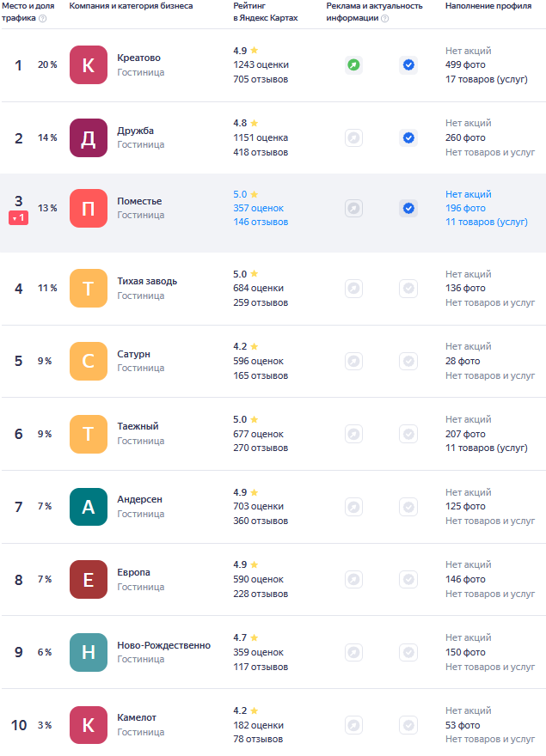Click gray verification badge for Сатурн
This screenshot has height=756, width=546.
coord(408,361)
